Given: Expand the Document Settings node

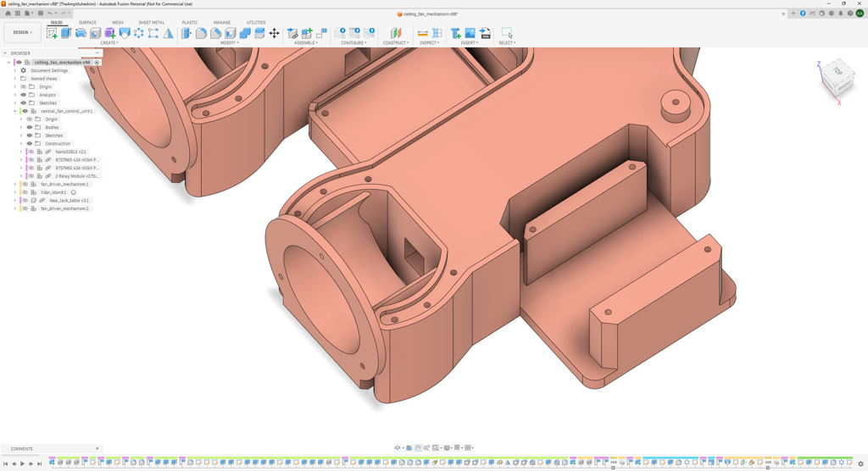Looking at the screenshot, I should [x=15, y=71].
